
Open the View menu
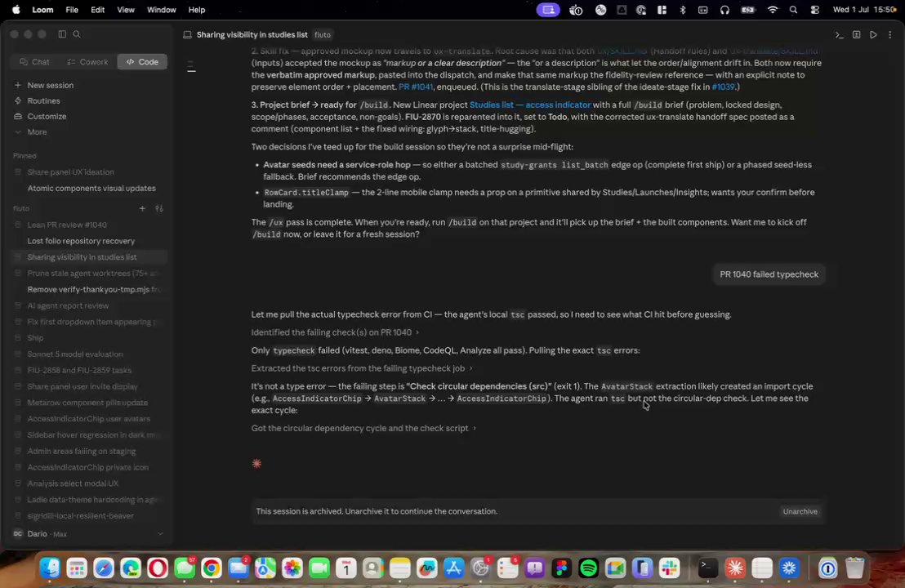[x=125, y=10]
